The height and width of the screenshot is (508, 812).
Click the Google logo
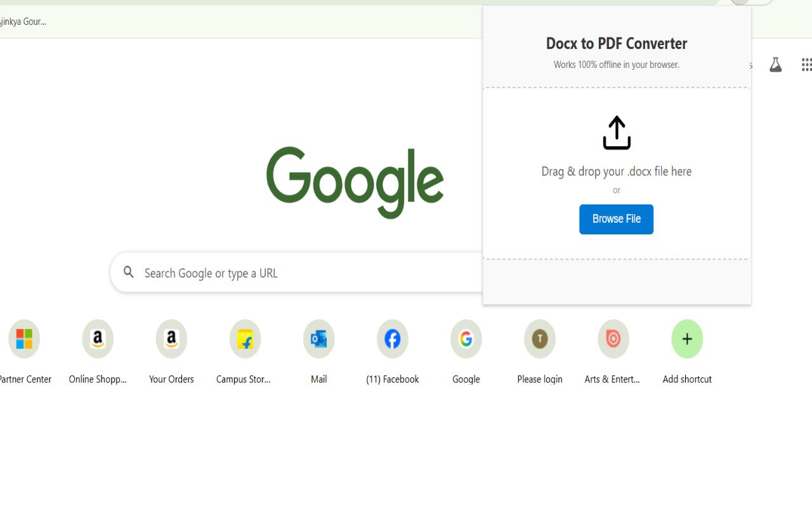(x=355, y=182)
